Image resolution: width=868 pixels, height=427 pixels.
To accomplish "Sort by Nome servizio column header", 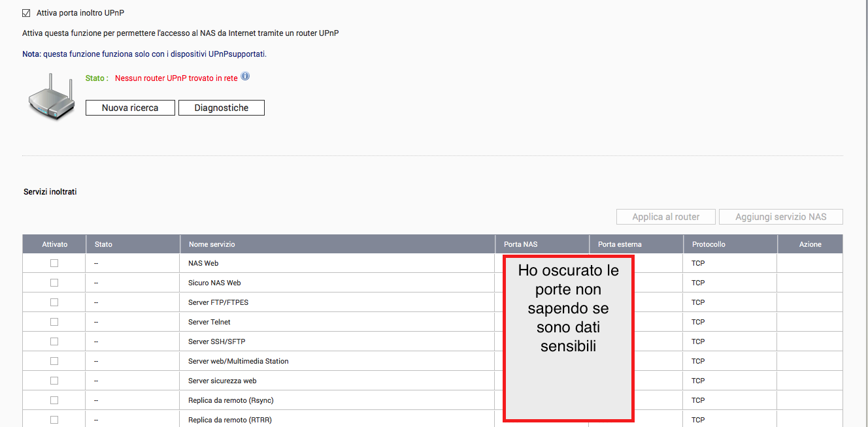I will click(x=212, y=244).
